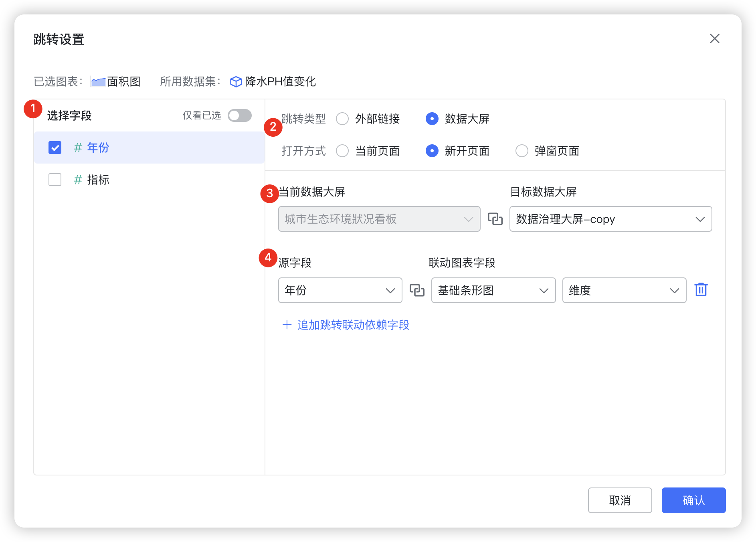
Task: Click link icon between data screens
Action: tap(495, 219)
